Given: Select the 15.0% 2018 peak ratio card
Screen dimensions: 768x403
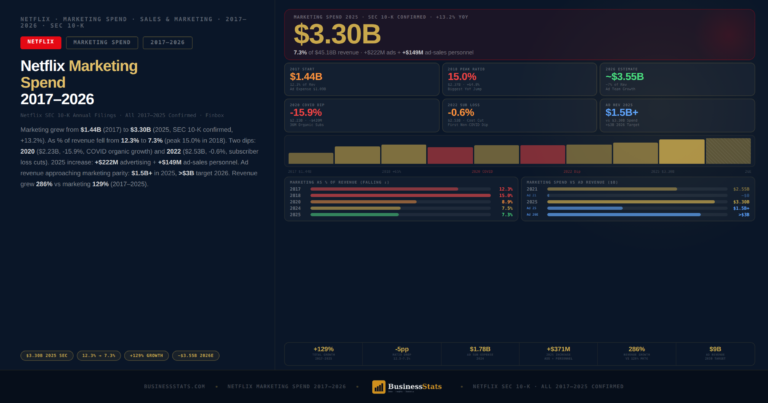Looking at the screenshot, I should tap(520, 79).
